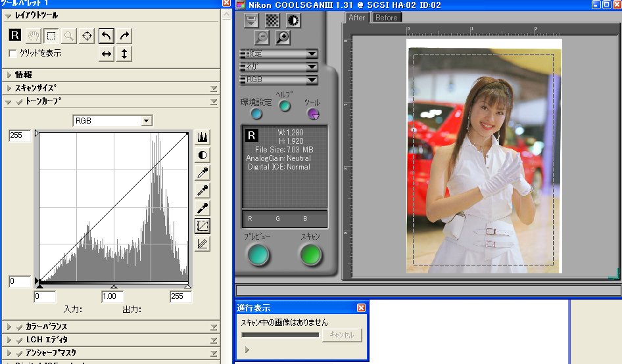This screenshot has width=622, height=364.
Task: Expand the LCH Editor section
Action: (x=9, y=340)
